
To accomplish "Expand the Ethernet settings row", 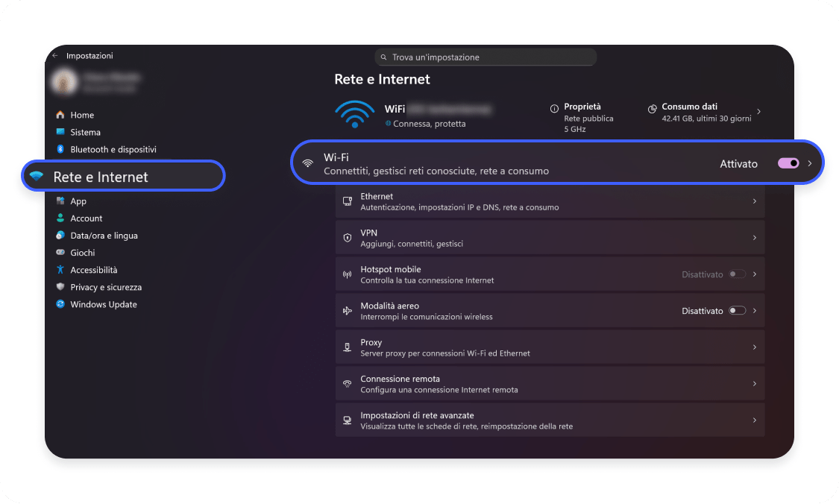I will [755, 201].
